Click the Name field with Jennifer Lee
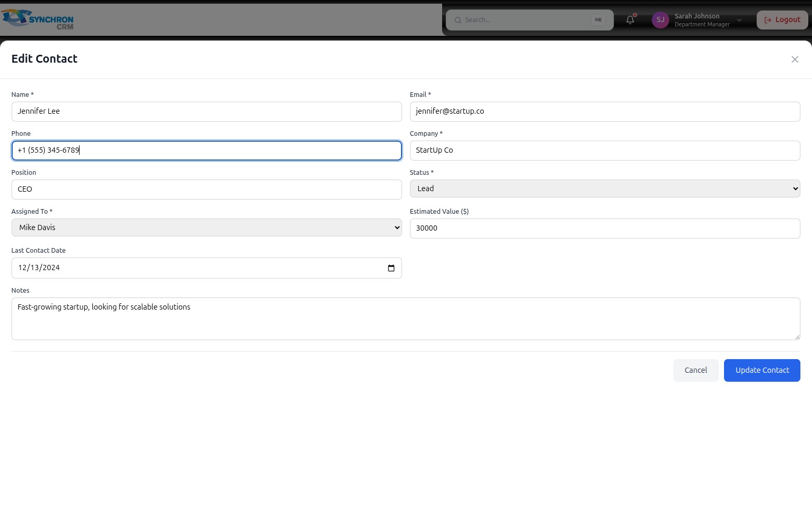Image resolution: width=812 pixels, height=506 pixels. click(207, 112)
